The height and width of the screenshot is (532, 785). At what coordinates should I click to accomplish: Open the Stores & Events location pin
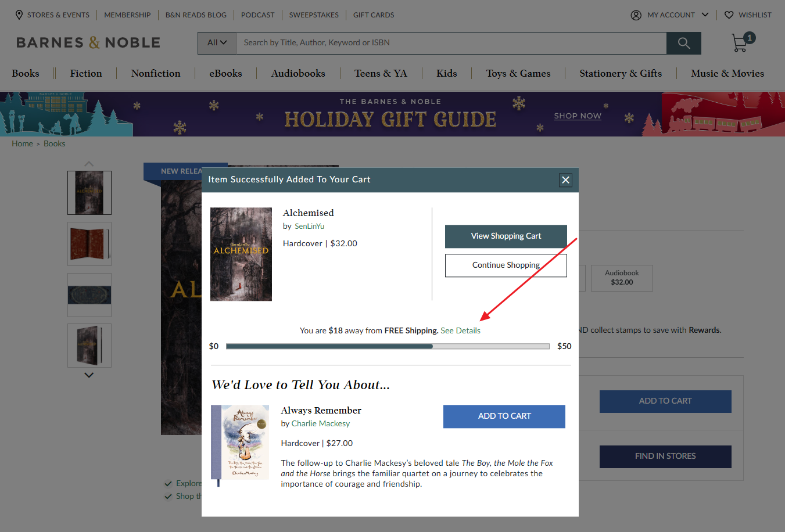point(19,15)
